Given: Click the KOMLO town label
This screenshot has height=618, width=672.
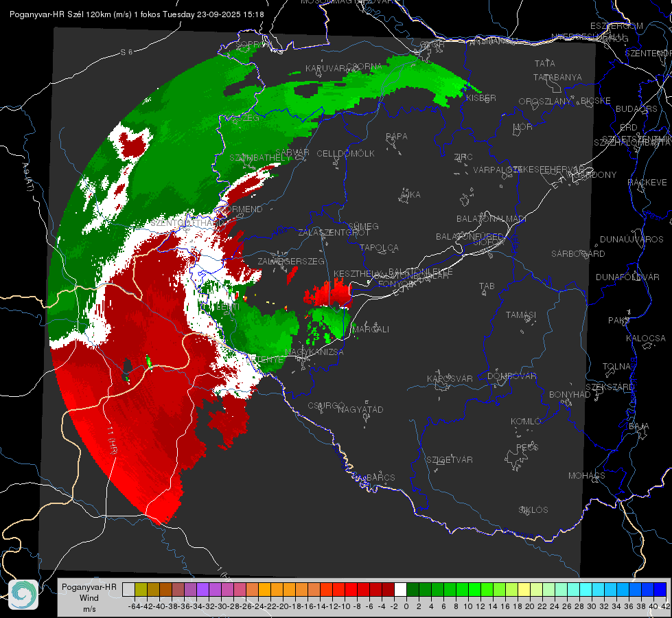Looking at the screenshot, I should [526, 422].
